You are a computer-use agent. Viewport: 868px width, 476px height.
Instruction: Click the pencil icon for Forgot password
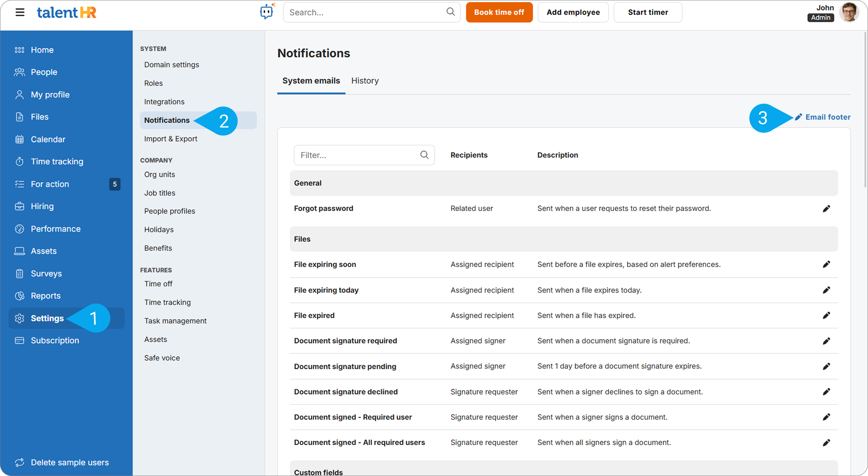point(826,209)
